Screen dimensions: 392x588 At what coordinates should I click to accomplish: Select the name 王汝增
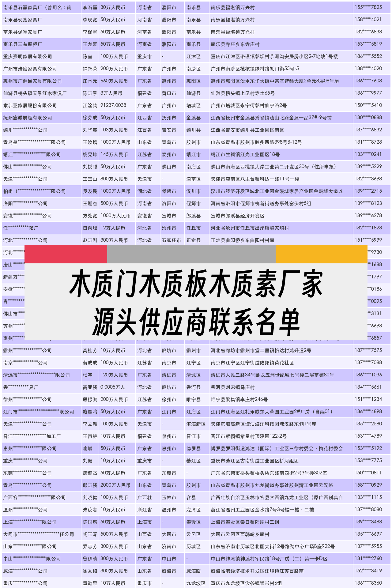coord(90,142)
